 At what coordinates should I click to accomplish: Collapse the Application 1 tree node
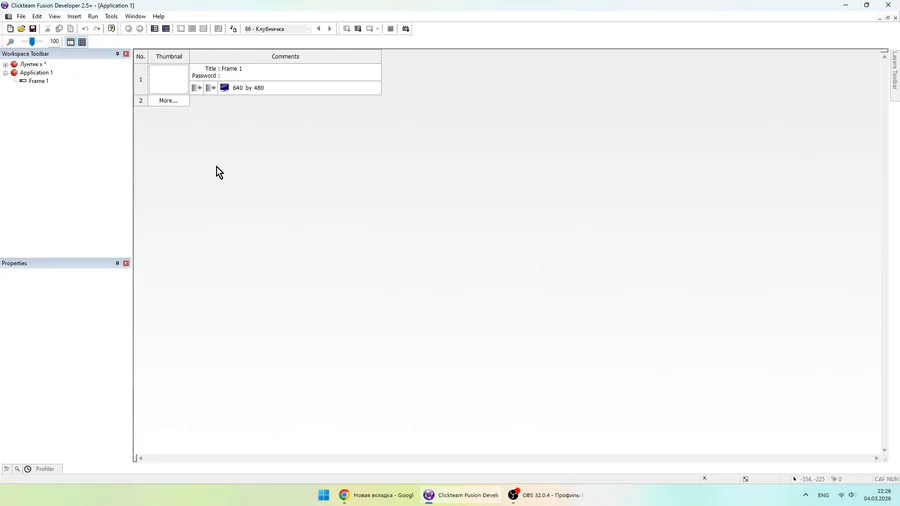click(6, 73)
